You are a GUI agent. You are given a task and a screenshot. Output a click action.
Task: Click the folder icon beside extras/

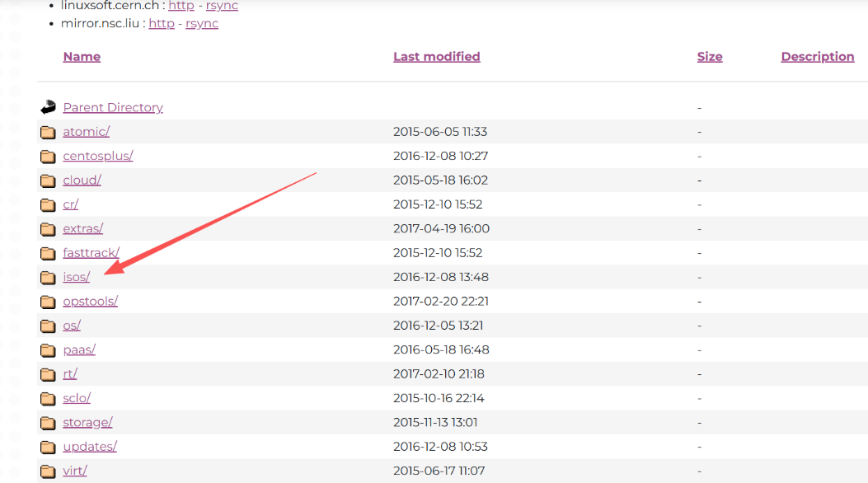(x=48, y=229)
